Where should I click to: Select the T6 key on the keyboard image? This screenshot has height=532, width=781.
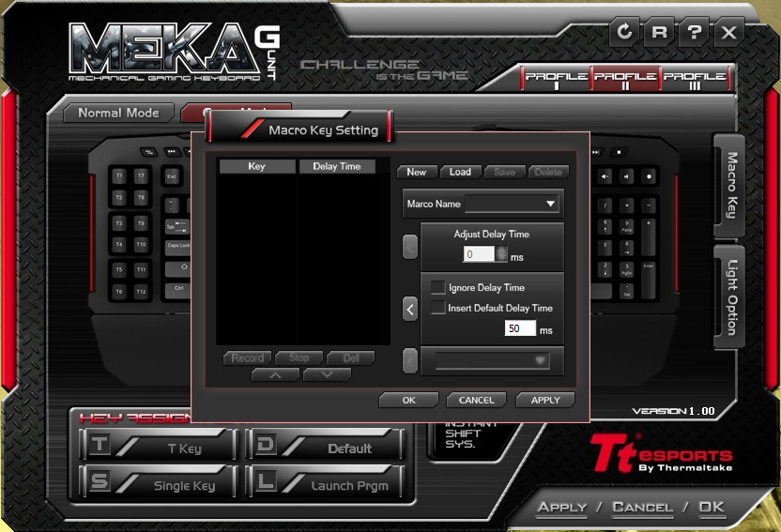[119, 292]
